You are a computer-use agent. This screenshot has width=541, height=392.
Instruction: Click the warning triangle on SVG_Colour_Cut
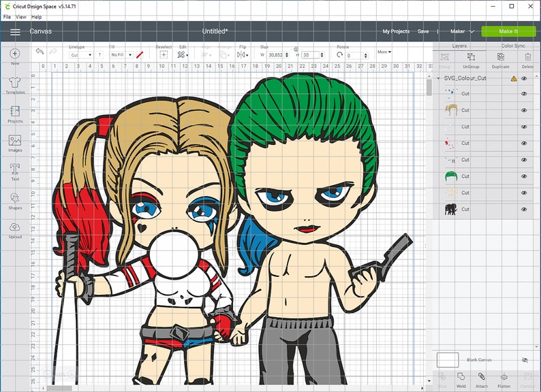[x=514, y=79]
